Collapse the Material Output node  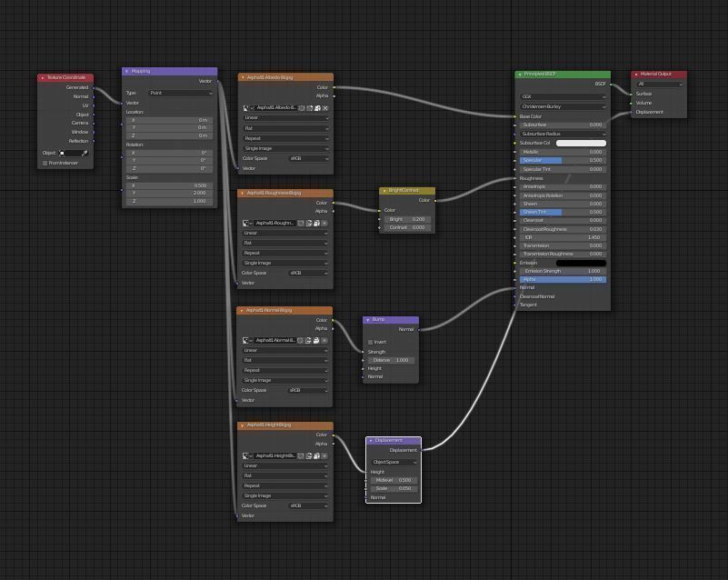coord(636,75)
